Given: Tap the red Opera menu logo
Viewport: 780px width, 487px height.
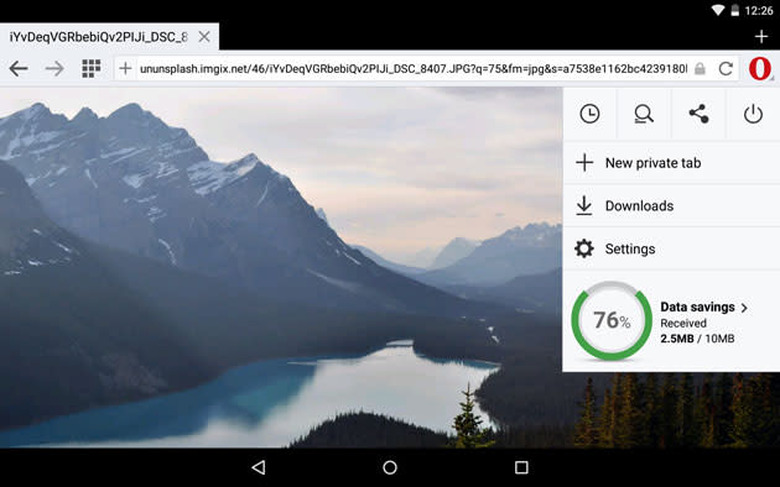Looking at the screenshot, I should (759, 69).
